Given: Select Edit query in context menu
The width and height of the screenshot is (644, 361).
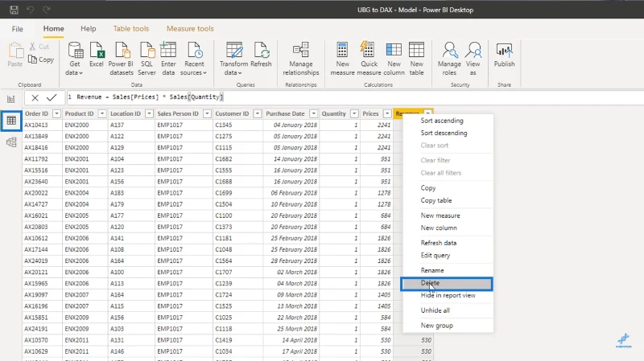Looking at the screenshot, I should tap(448, 255).
